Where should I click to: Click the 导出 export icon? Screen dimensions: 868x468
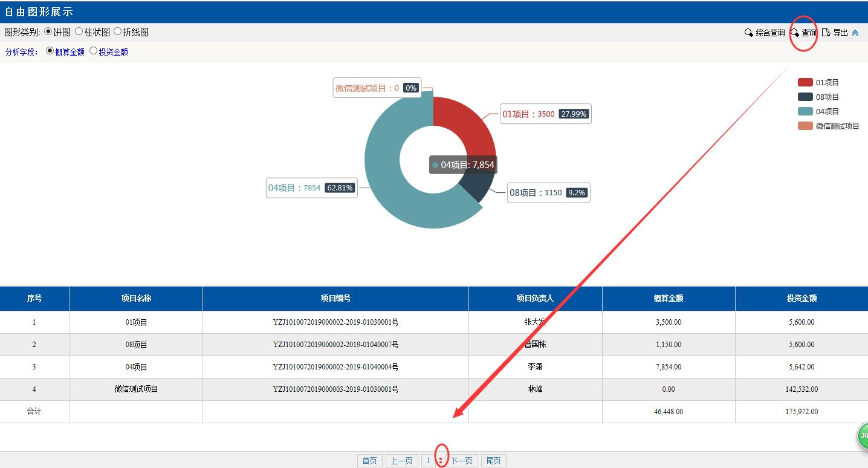(x=826, y=33)
